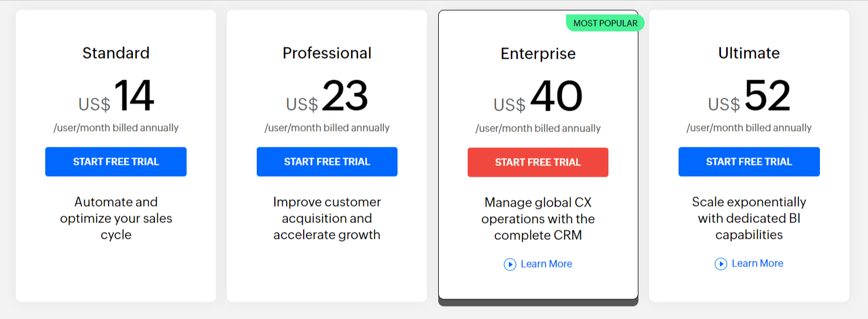Start the free trial for Professional plan
Image resolution: width=868 pixels, height=319 pixels.
click(327, 162)
